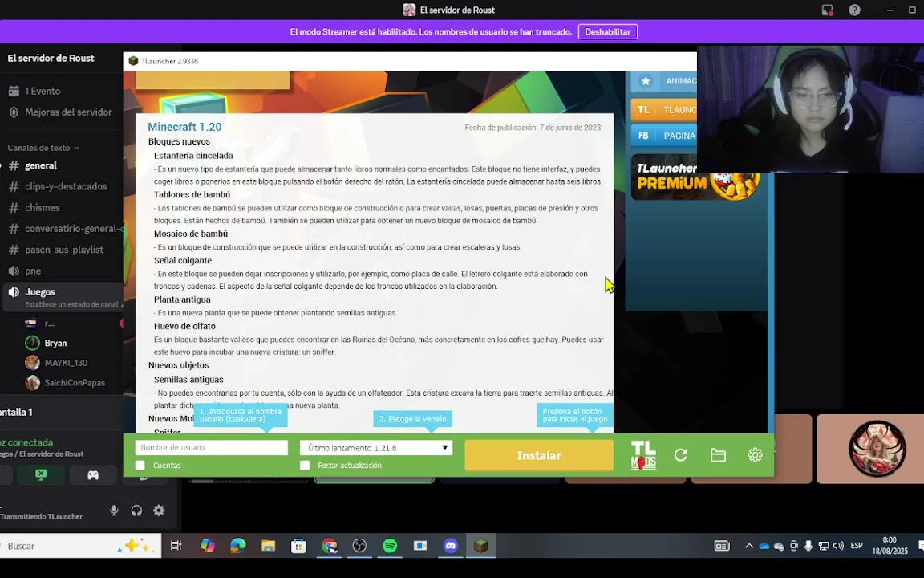Open Microsoft Edge from the taskbar
The width and height of the screenshot is (924, 578).
click(238, 546)
